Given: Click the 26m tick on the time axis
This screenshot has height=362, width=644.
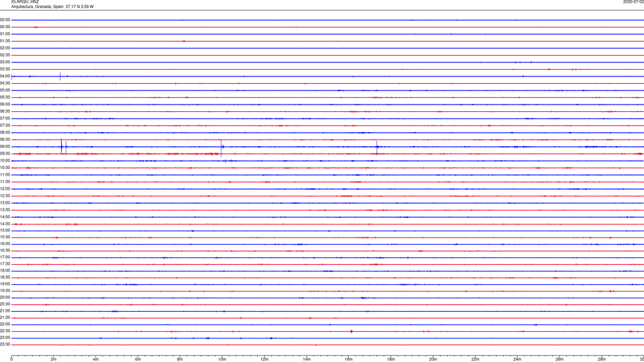Looking at the screenshot, I should point(559,359).
